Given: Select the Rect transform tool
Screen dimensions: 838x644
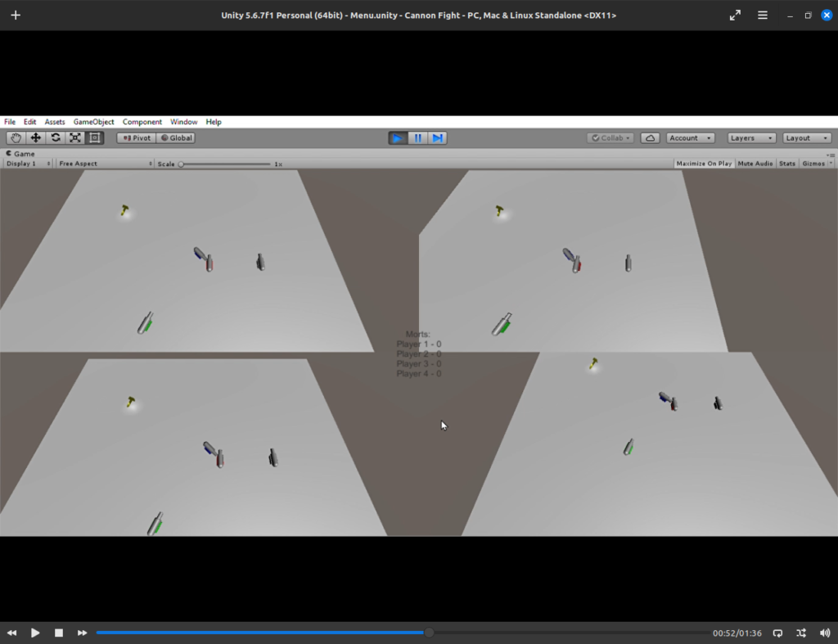Looking at the screenshot, I should click(x=95, y=138).
